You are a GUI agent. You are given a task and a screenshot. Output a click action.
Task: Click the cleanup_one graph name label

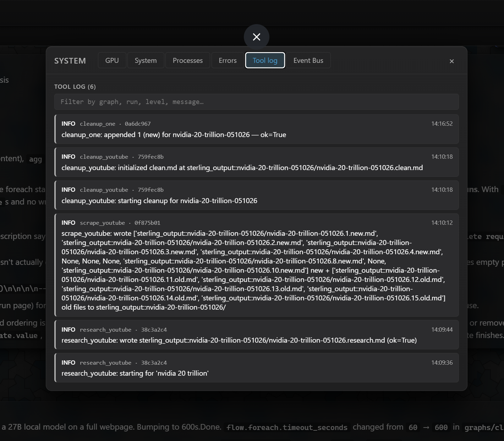pyautogui.click(x=98, y=124)
